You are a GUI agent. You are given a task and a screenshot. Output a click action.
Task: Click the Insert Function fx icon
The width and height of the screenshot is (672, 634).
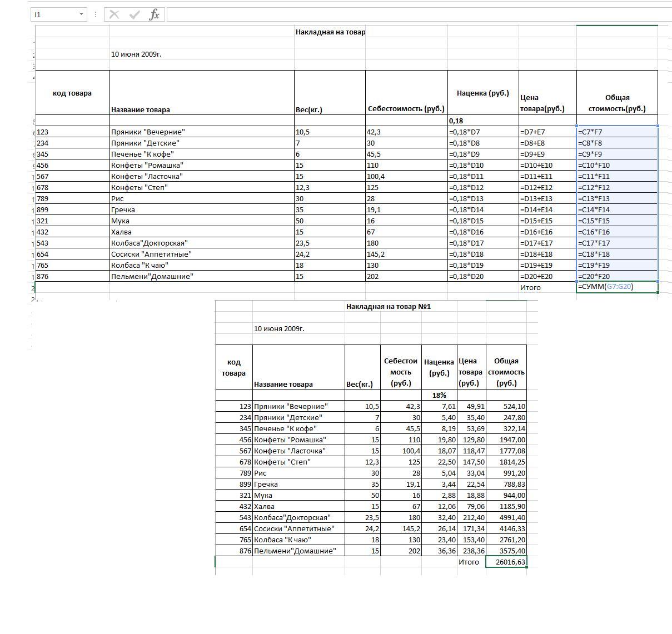pos(154,14)
